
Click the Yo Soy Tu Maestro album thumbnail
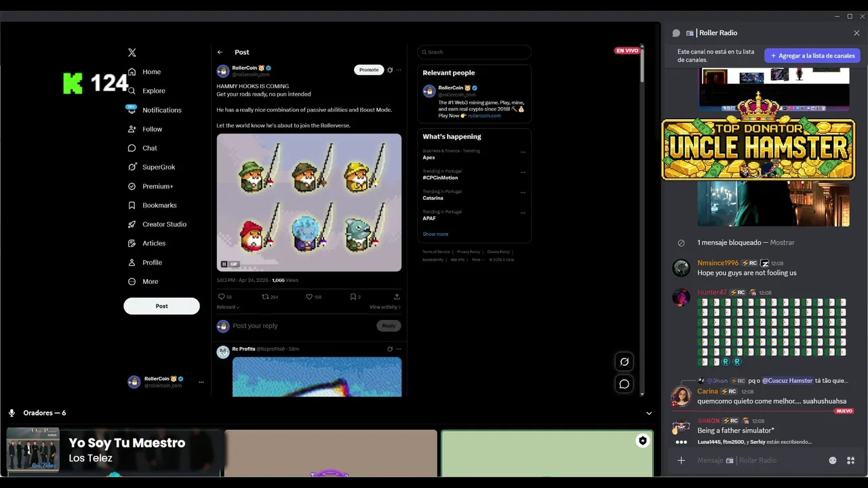click(33, 449)
